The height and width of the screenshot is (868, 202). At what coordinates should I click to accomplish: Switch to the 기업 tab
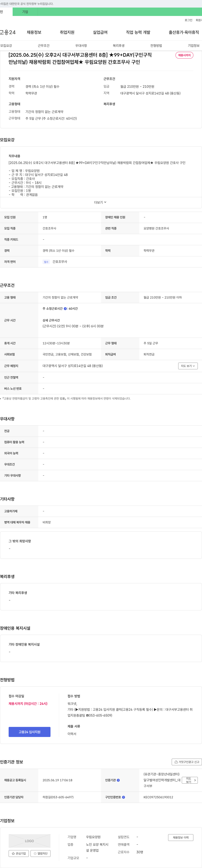(x=25, y=12)
